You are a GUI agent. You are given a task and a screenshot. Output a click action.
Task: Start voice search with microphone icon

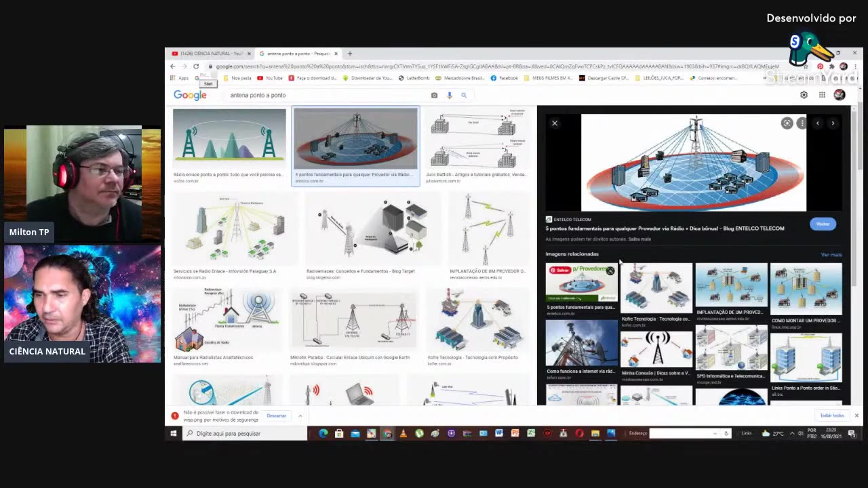(x=449, y=95)
